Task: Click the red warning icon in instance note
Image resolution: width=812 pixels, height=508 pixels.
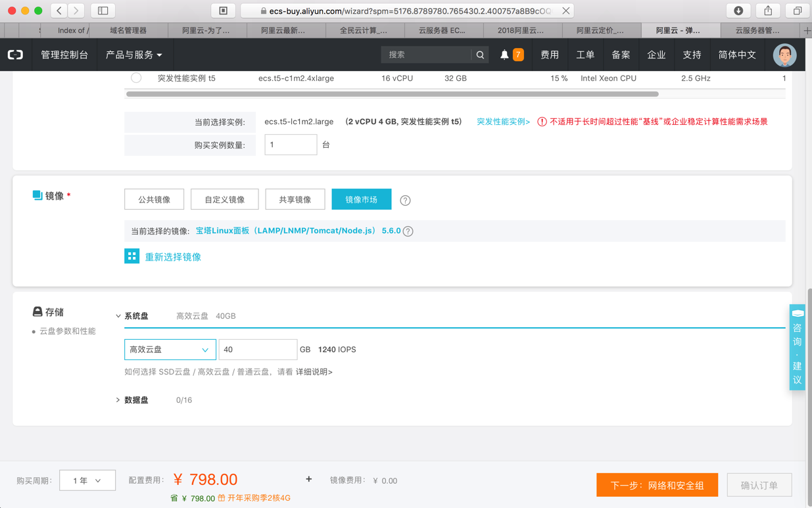Action: pos(542,122)
